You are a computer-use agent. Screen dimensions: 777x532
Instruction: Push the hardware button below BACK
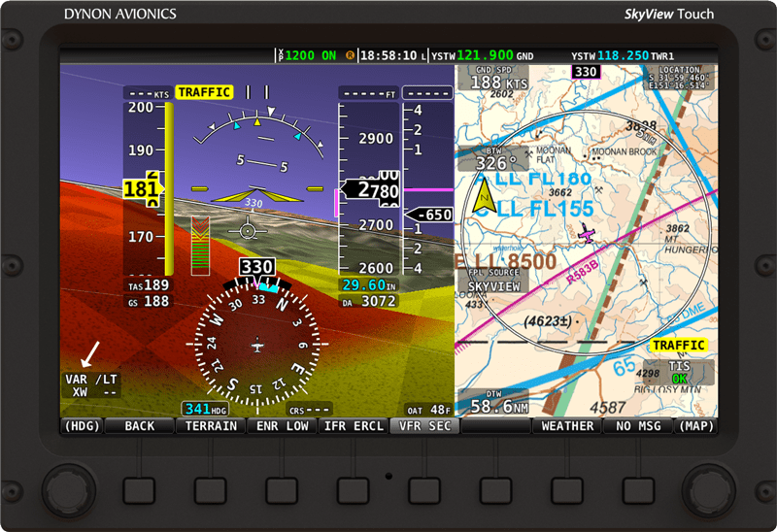(139, 491)
